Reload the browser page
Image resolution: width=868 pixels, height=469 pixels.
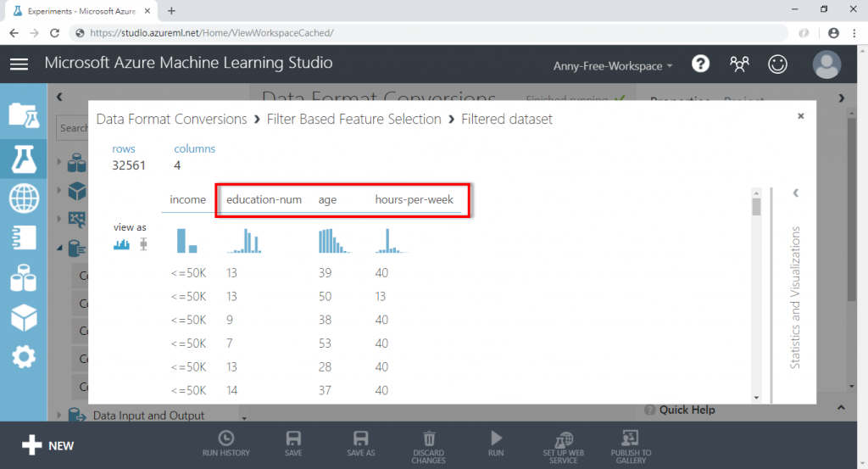(x=54, y=33)
